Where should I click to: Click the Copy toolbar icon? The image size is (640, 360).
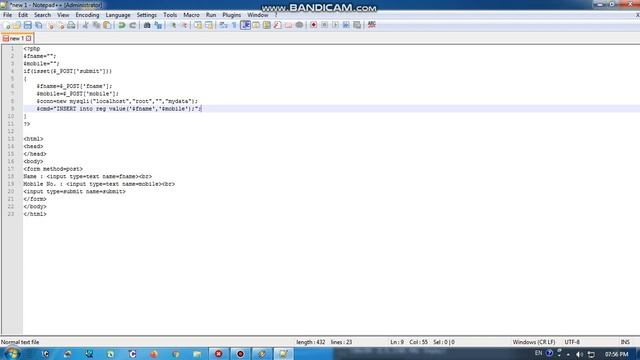click(x=96, y=25)
